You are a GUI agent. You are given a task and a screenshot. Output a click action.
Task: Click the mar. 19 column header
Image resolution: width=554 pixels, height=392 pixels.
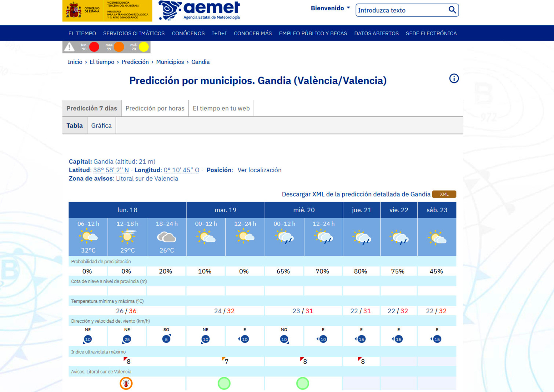(x=225, y=210)
